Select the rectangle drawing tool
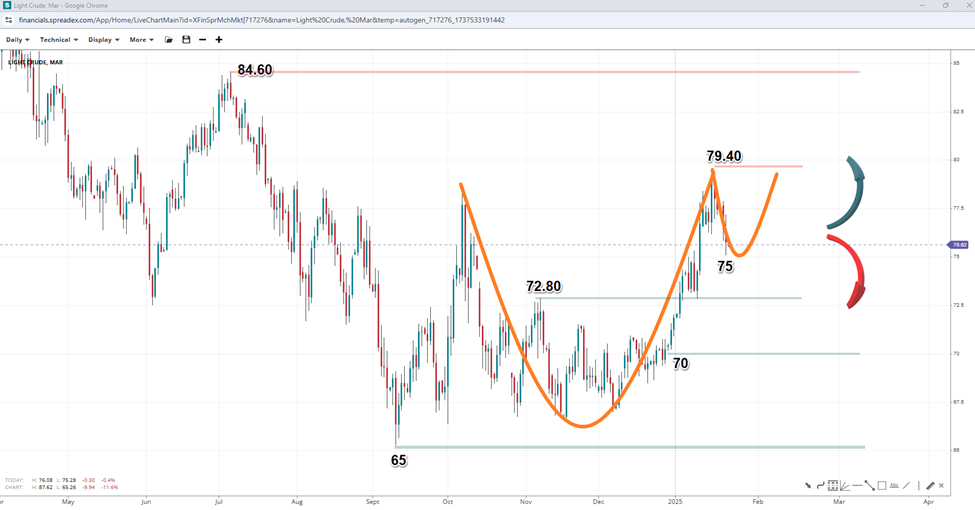 coord(881,485)
